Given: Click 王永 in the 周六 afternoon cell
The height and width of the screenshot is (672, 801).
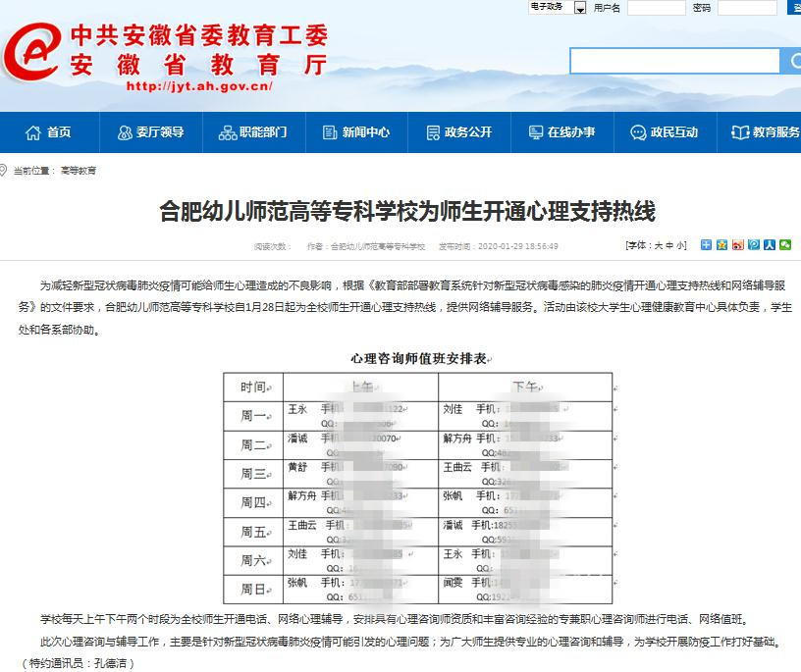Looking at the screenshot, I should tap(453, 553).
